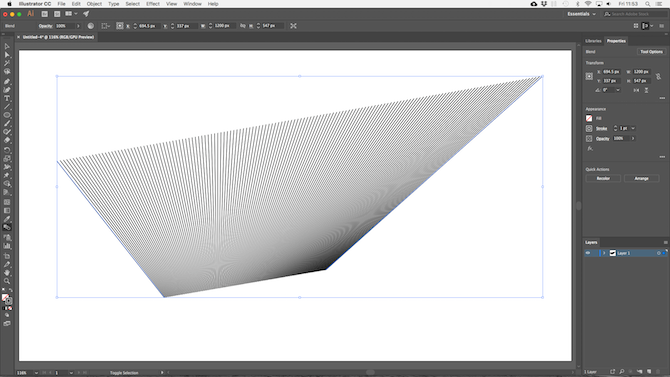
Task: Open the Effect menu
Action: point(153,4)
